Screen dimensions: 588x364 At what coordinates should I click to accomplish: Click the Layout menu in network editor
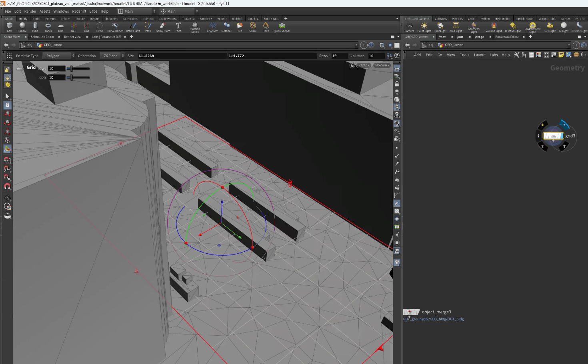pos(480,55)
